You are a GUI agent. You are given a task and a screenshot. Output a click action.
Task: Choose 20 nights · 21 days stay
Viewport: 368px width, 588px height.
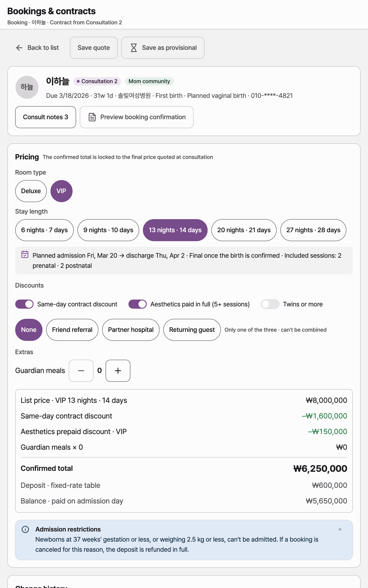[x=244, y=230]
